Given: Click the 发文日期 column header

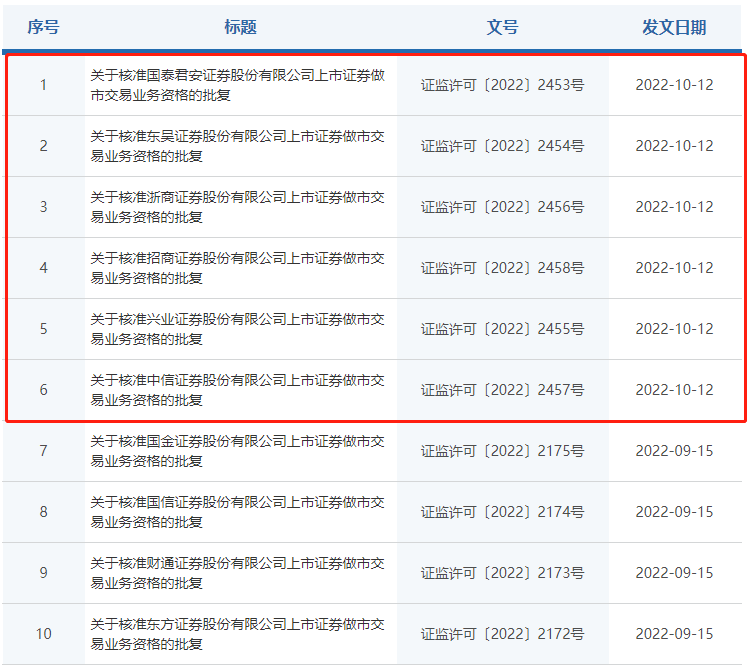Looking at the screenshot, I should (674, 27).
